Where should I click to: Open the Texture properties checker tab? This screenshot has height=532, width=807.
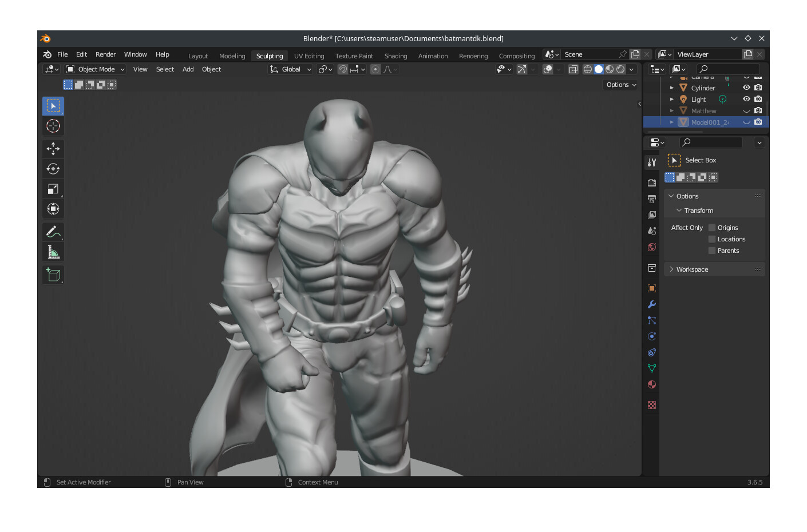click(x=652, y=405)
